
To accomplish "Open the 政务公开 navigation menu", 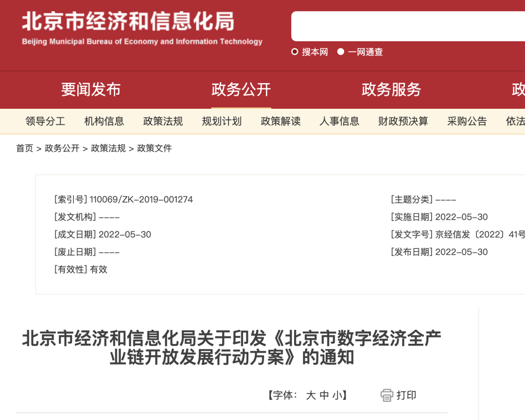I will [x=241, y=90].
